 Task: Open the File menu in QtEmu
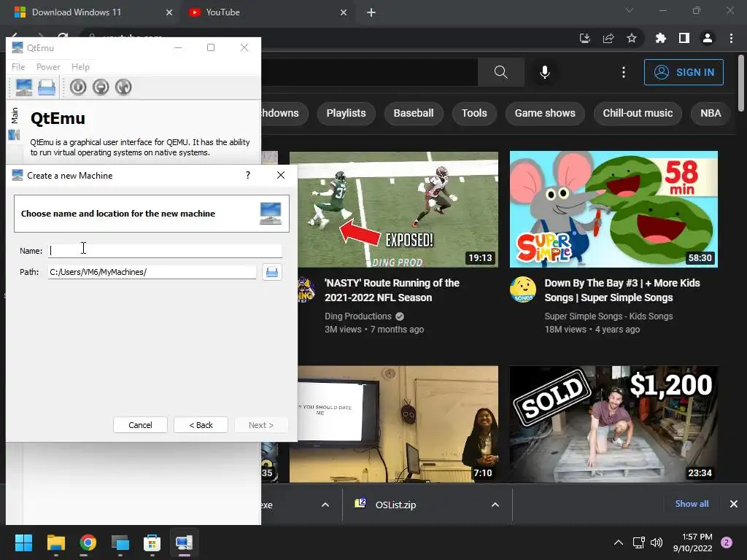(x=18, y=67)
